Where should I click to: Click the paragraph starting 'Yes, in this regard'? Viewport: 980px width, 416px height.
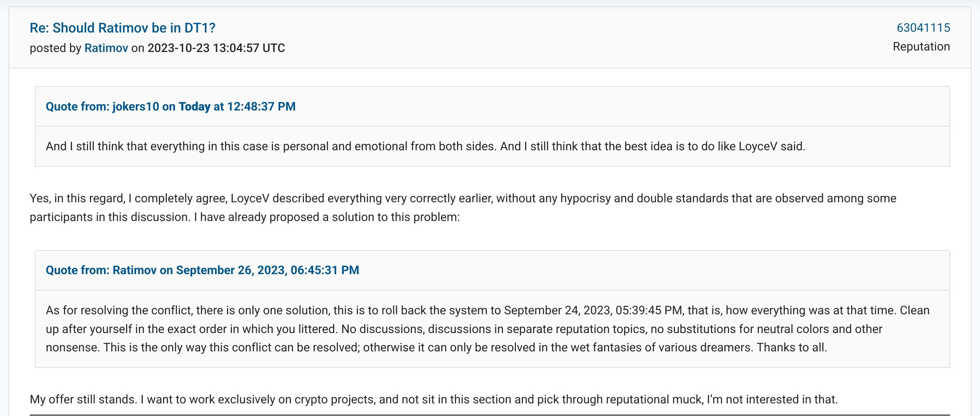(463, 208)
